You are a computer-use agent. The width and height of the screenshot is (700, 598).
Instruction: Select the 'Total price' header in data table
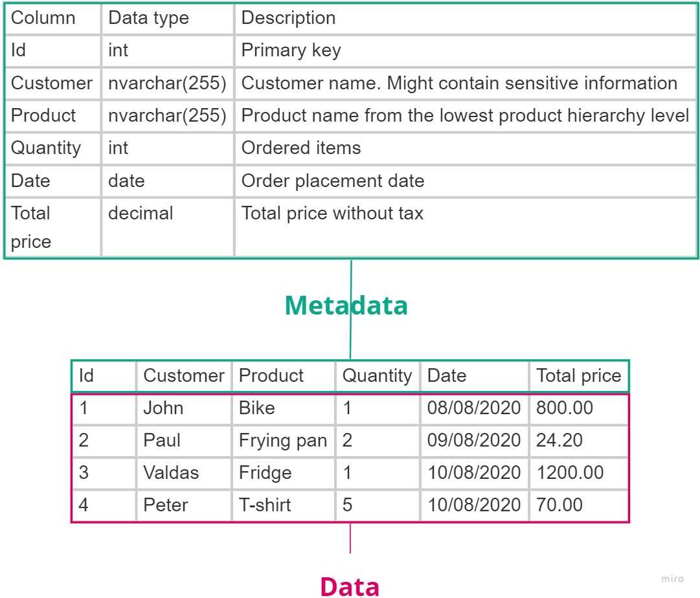(x=578, y=376)
